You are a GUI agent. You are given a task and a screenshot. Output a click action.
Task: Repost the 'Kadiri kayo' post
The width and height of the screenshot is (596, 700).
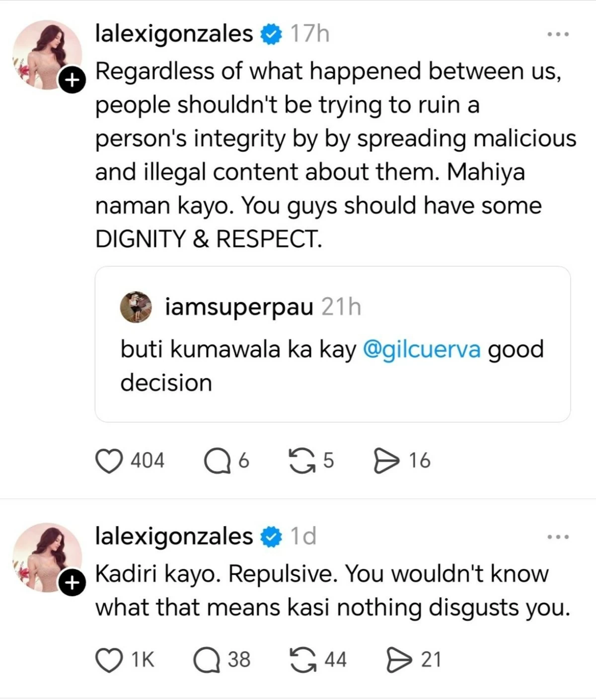point(305,659)
